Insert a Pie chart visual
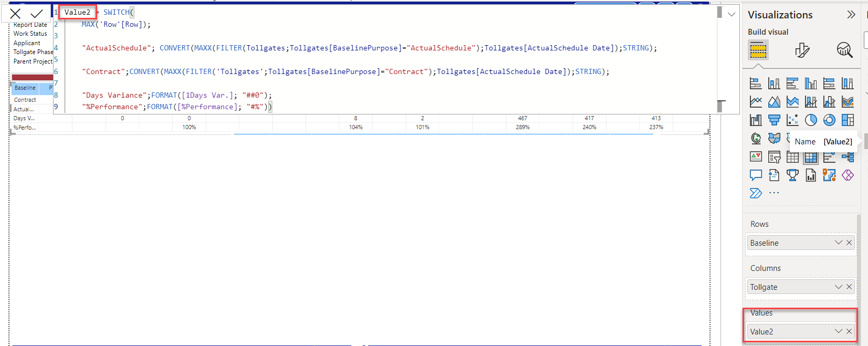This screenshot has height=346, width=868. [811, 120]
